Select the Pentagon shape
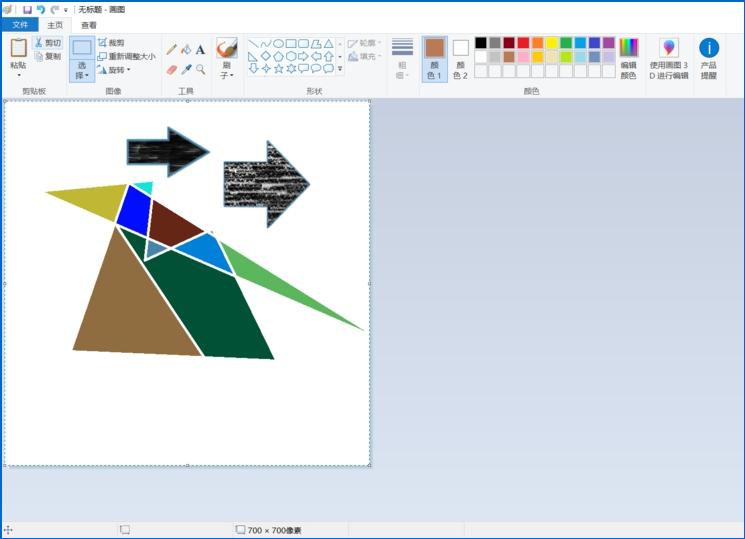The width and height of the screenshot is (745, 539). click(x=278, y=57)
